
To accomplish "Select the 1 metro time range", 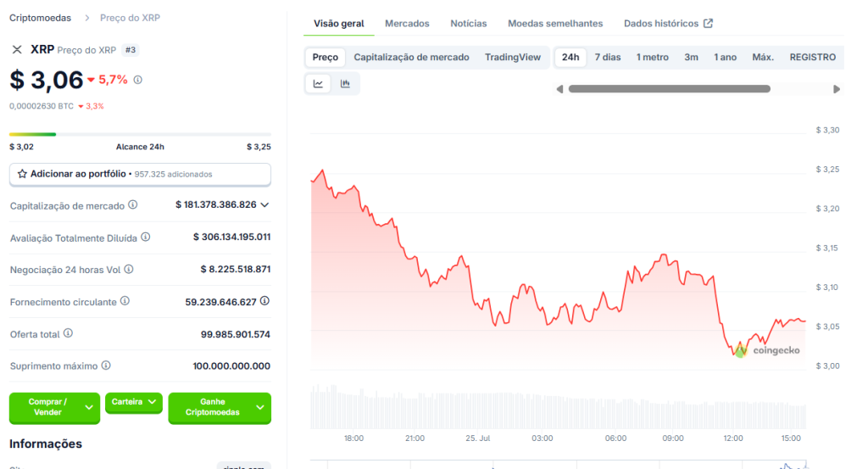I will (x=652, y=57).
